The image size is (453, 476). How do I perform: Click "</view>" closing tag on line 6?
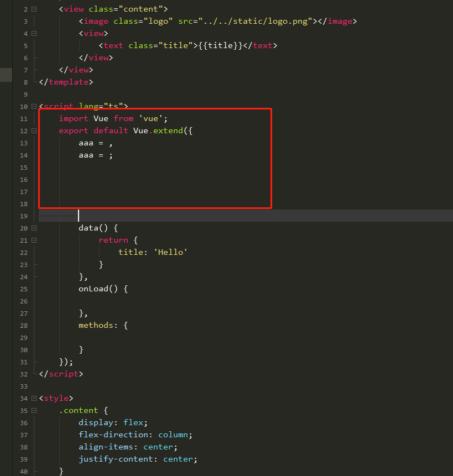[x=96, y=57]
